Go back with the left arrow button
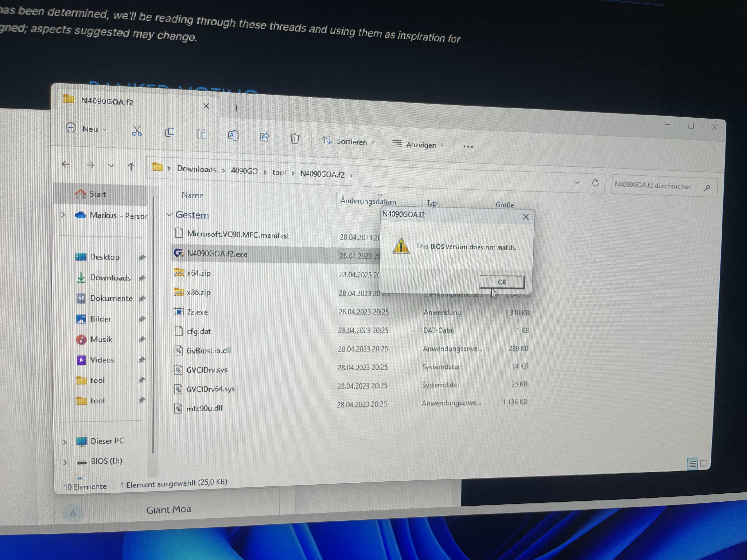This screenshot has width=747, height=560. click(66, 164)
